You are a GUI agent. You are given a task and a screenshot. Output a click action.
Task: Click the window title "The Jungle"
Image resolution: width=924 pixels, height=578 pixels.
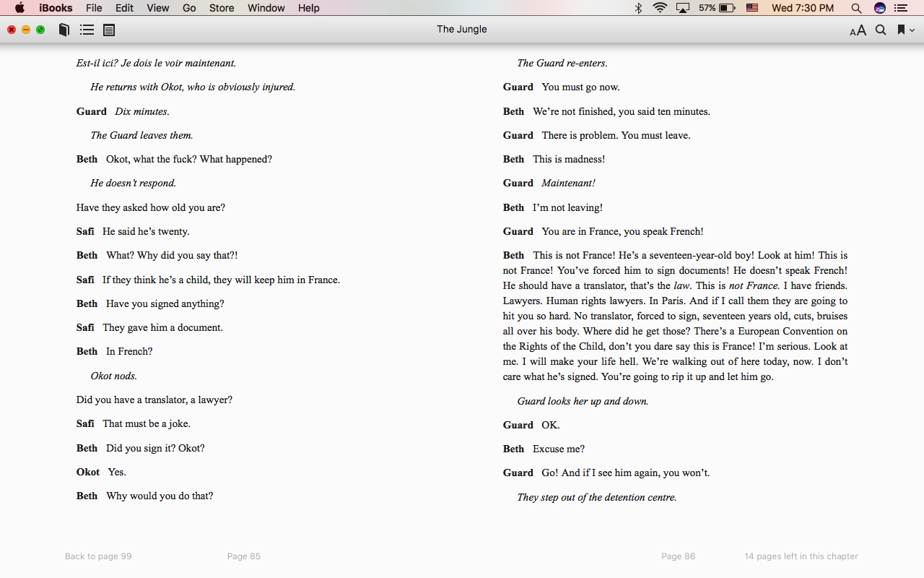click(x=462, y=29)
